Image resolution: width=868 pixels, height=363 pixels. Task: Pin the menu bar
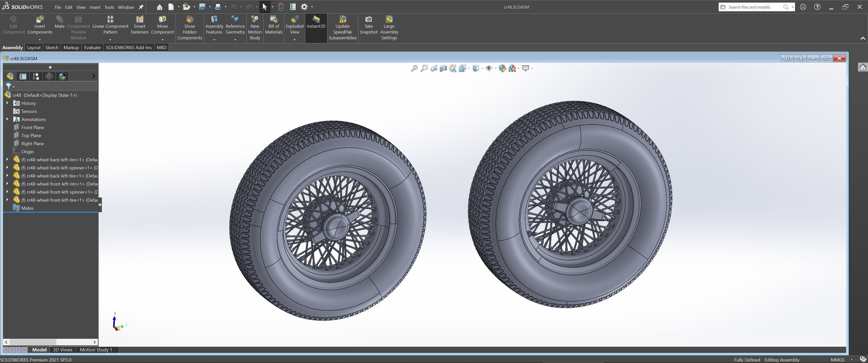click(x=141, y=7)
